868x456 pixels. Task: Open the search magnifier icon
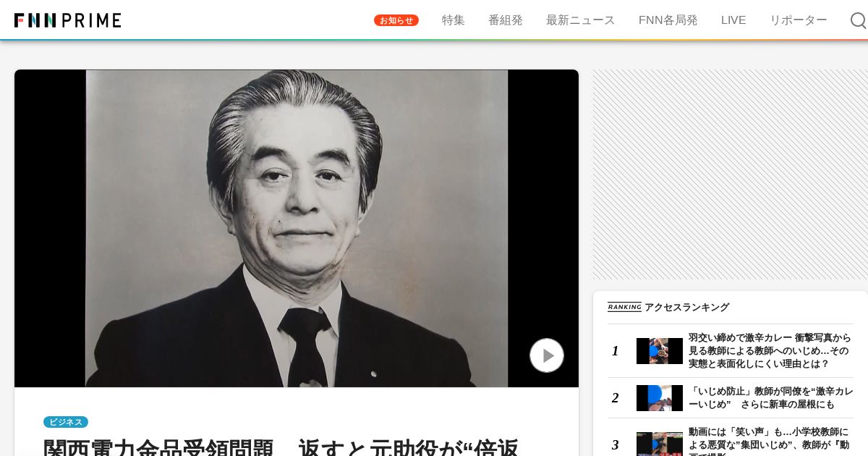[x=858, y=20]
